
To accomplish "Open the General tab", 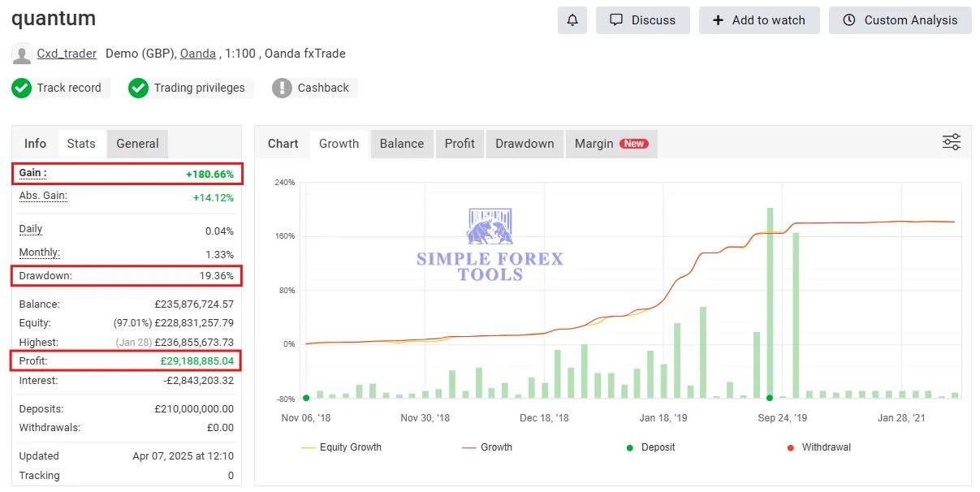I will (x=137, y=144).
